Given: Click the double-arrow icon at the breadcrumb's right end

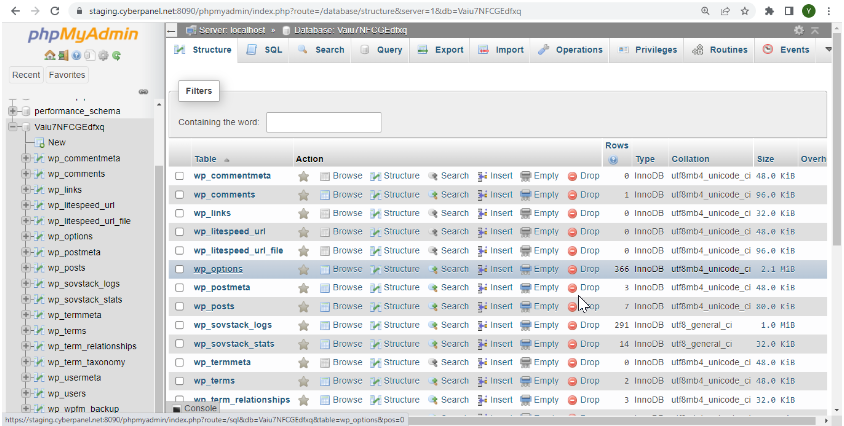Looking at the screenshot, I should pos(815,30).
